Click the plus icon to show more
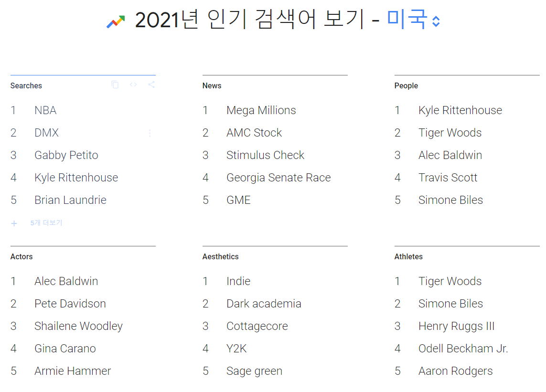The image size is (546, 392). (14, 223)
